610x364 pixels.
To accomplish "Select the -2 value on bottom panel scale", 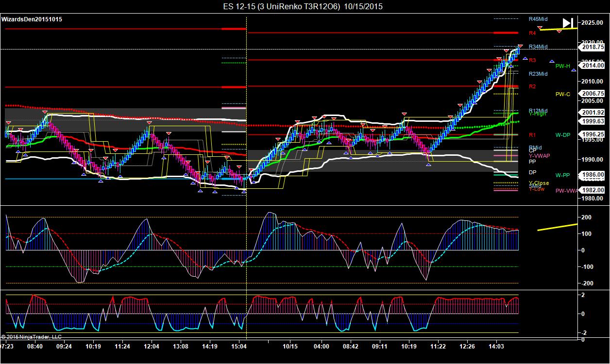I will point(583,333).
